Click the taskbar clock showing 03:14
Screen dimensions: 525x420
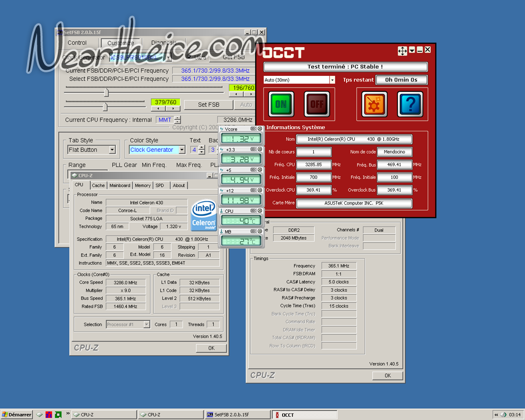(515, 415)
